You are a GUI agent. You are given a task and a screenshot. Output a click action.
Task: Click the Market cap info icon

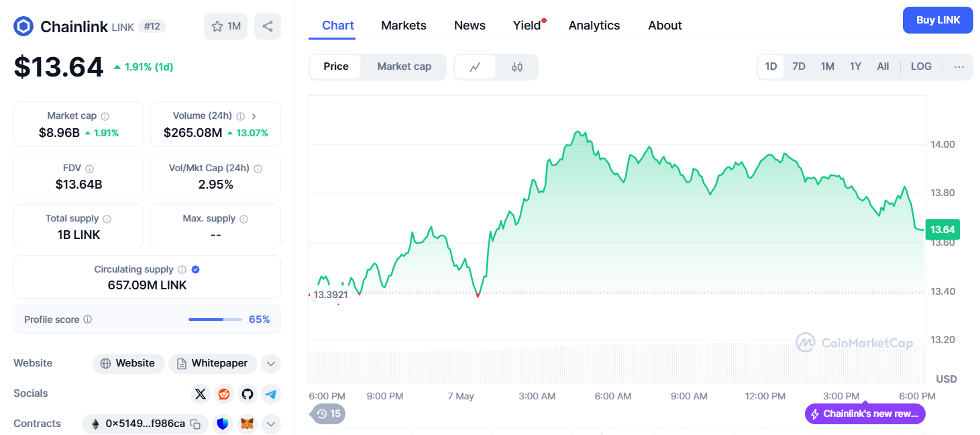(x=105, y=116)
